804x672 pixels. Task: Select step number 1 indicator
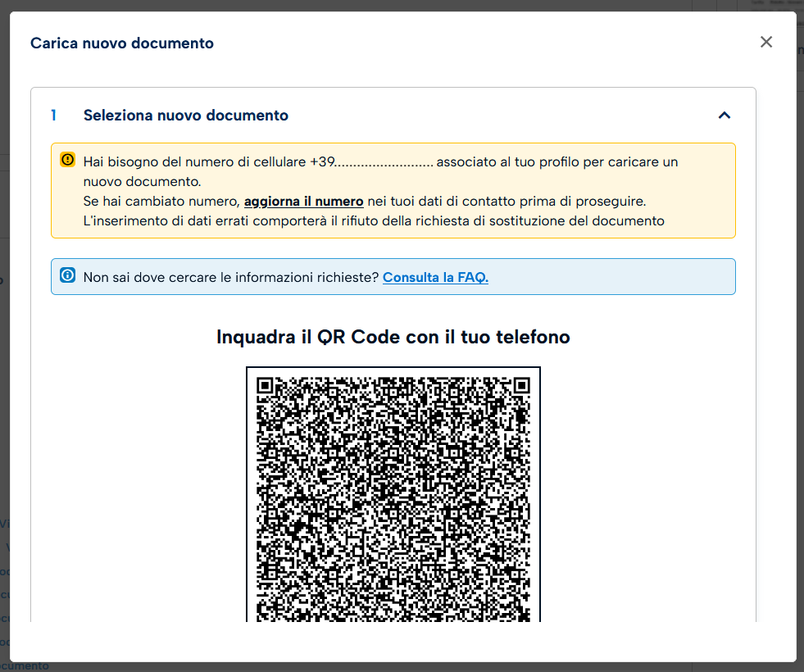[54, 116]
